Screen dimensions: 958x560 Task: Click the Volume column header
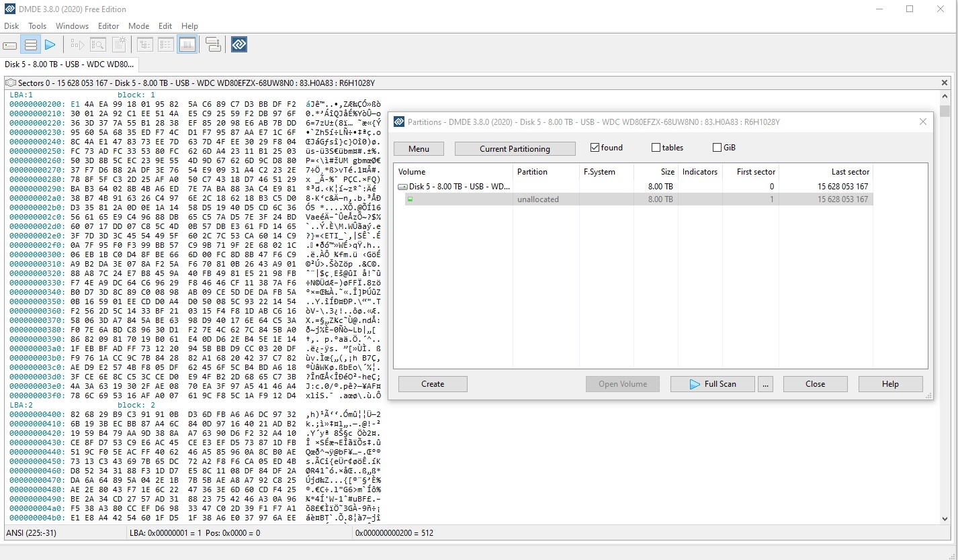(453, 172)
